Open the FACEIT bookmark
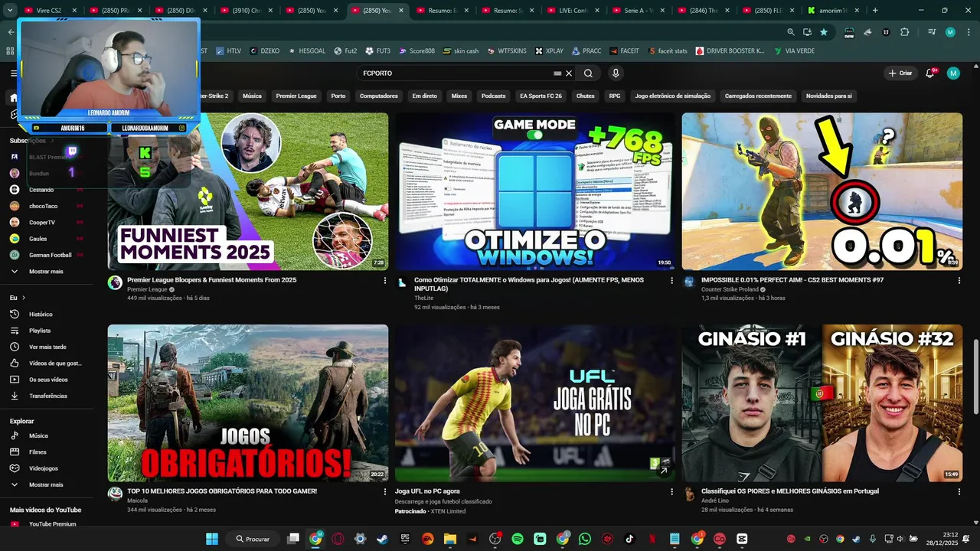The width and height of the screenshot is (980, 551). point(624,51)
